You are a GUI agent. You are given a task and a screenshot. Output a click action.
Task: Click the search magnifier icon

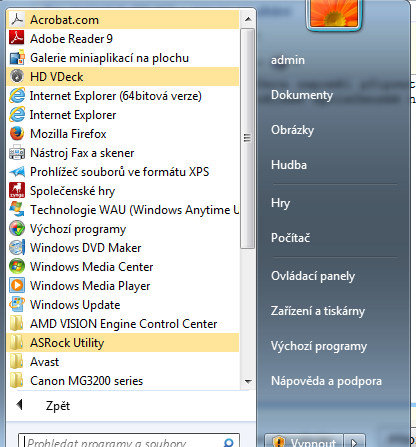click(229, 443)
